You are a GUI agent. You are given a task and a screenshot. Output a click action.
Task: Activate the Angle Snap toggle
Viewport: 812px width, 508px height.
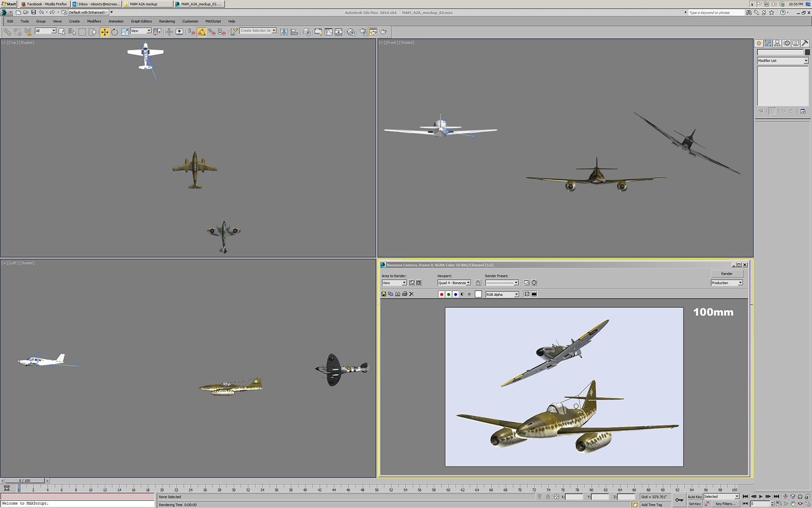click(201, 32)
